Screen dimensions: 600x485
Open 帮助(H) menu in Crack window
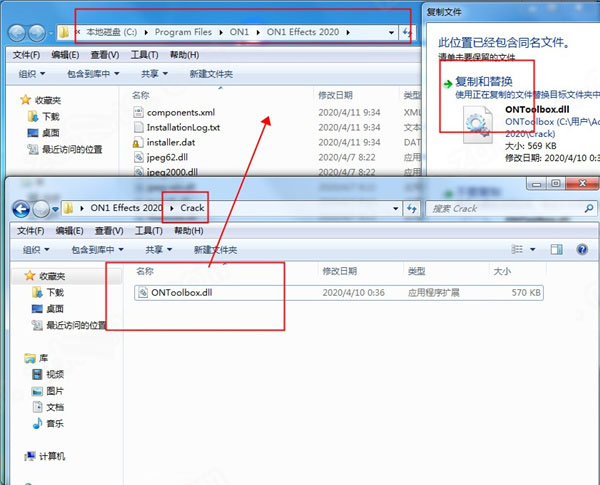tap(189, 231)
